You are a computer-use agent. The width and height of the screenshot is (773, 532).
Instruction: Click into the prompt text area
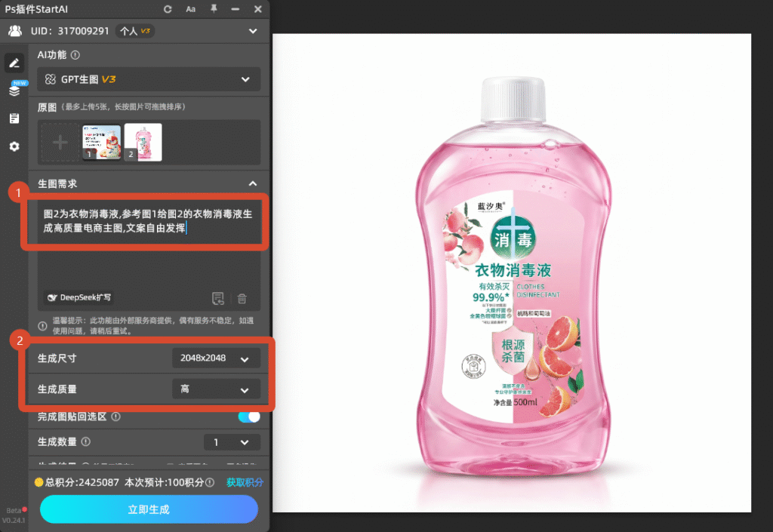[149, 254]
